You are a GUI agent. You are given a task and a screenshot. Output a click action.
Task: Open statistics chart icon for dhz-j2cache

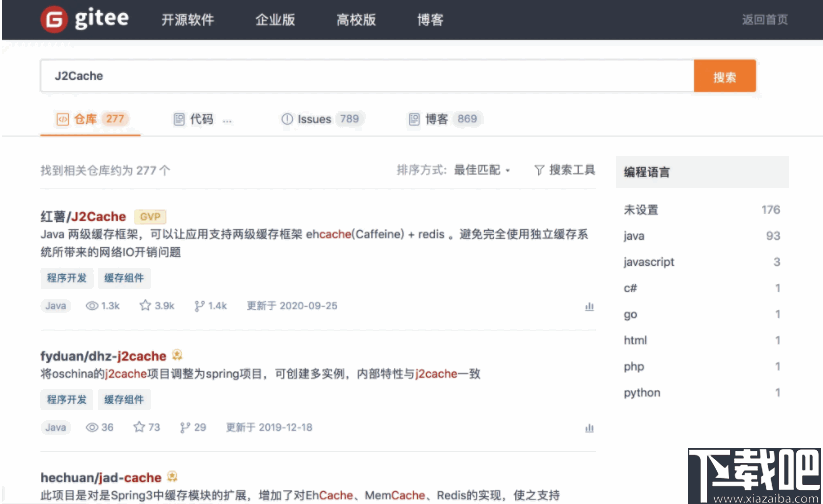pyautogui.click(x=589, y=428)
